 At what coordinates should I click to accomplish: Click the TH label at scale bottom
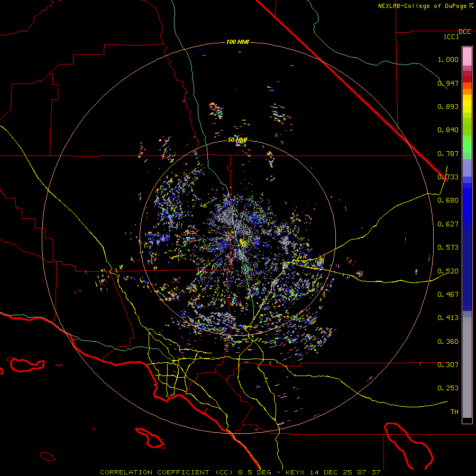pos(454,412)
